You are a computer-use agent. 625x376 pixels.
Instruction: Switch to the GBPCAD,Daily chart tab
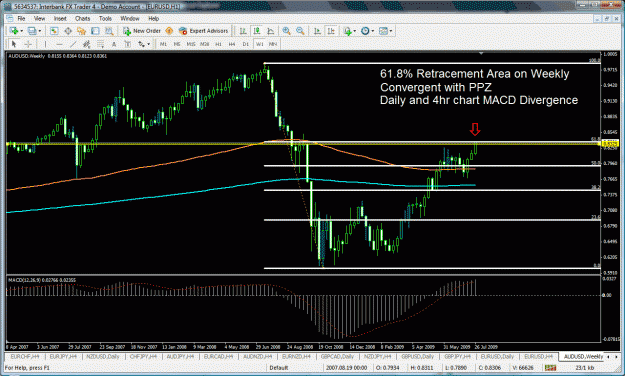(337, 356)
